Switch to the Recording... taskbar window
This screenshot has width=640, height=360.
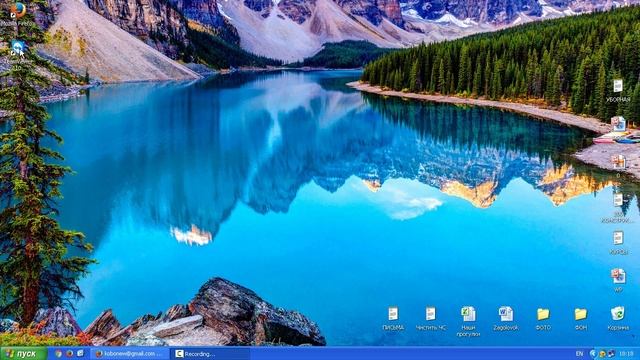pos(209,354)
